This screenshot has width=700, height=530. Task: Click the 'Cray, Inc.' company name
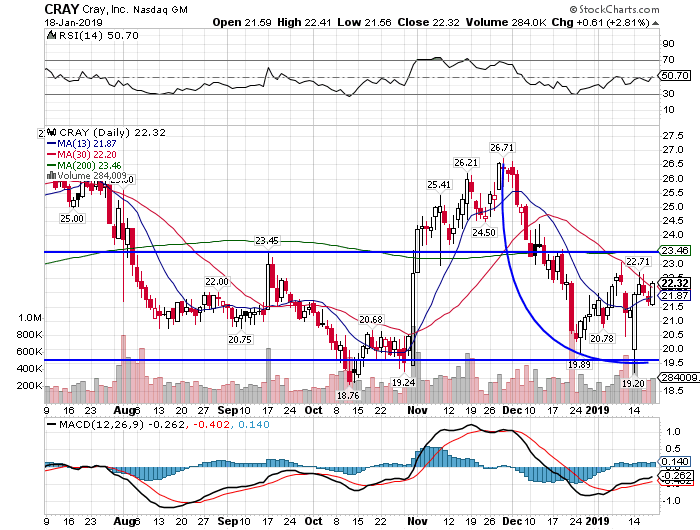[x=105, y=9]
